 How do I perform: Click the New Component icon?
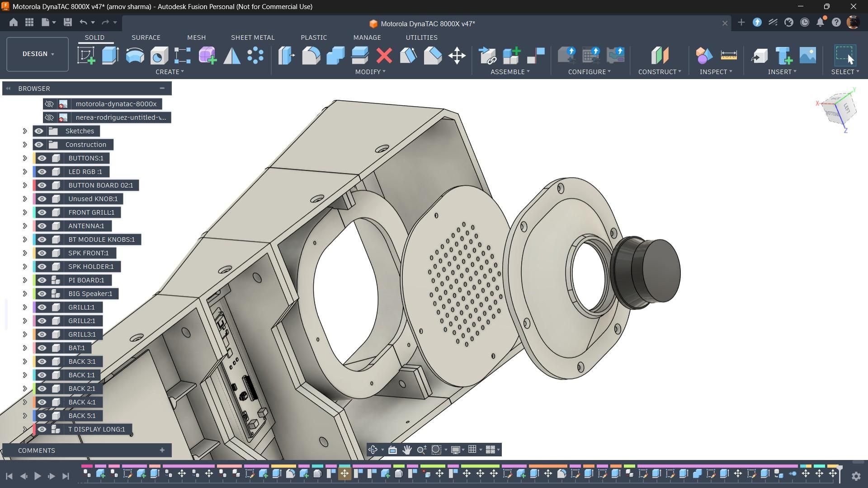pyautogui.click(x=512, y=56)
